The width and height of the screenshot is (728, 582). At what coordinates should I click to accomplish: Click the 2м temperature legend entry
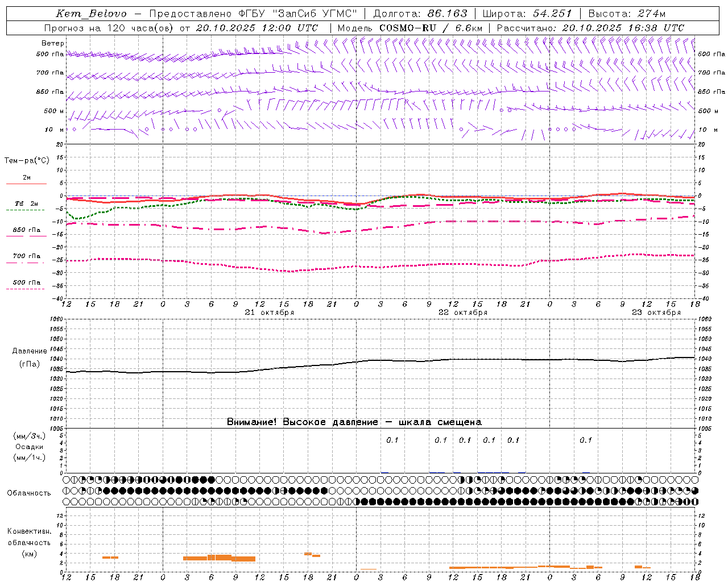click(26, 180)
